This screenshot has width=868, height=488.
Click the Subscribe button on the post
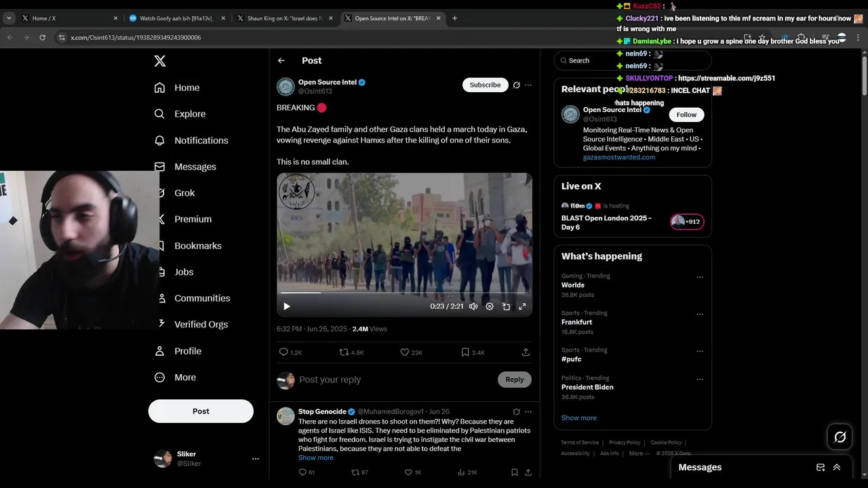coord(486,85)
